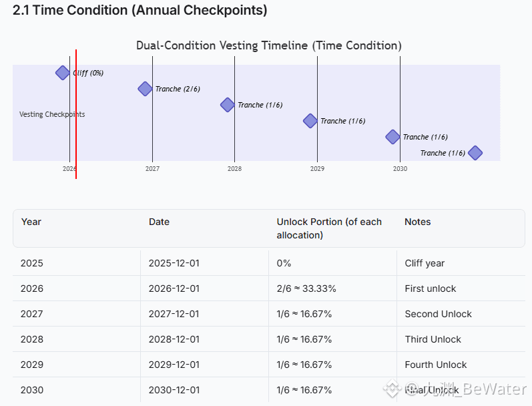Select the Tranche (2/6) diamond milestone
532x406 pixels.
coord(145,89)
